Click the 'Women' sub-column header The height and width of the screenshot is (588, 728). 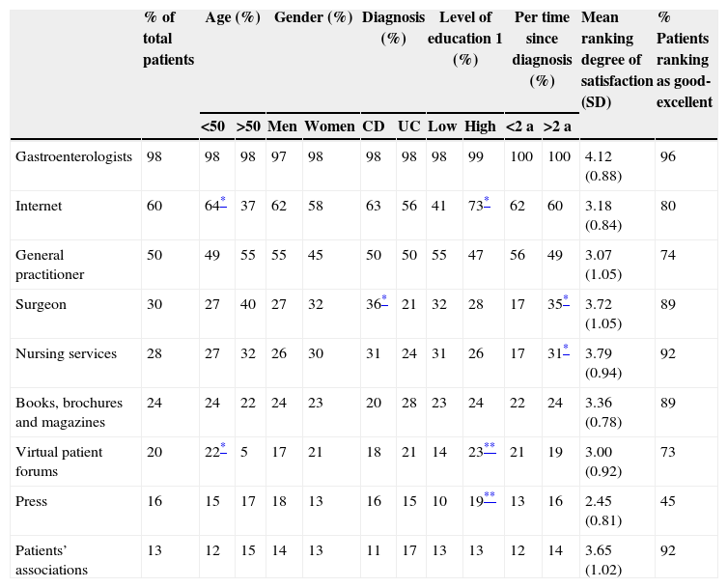(329, 126)
